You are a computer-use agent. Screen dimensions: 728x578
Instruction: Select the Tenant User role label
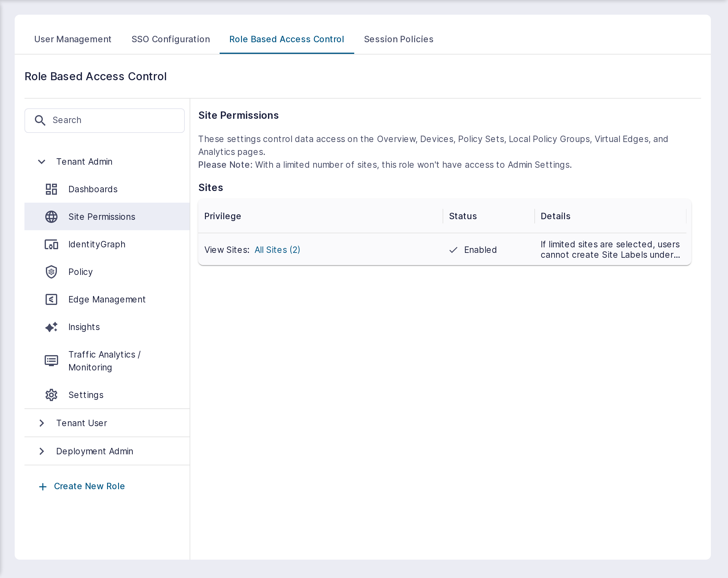[82, 423]
